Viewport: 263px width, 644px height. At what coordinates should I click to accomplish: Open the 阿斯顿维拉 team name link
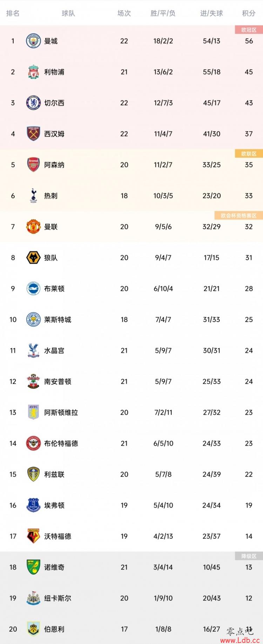pyautogui.click(x=61, y=412)
